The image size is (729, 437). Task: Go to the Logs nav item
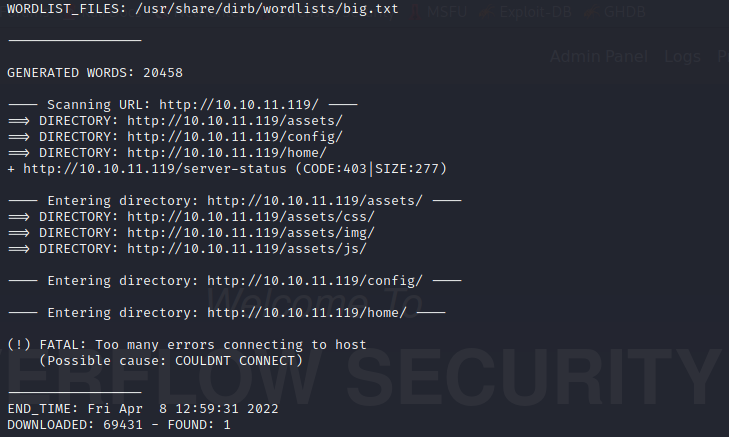tap(682, 57)
